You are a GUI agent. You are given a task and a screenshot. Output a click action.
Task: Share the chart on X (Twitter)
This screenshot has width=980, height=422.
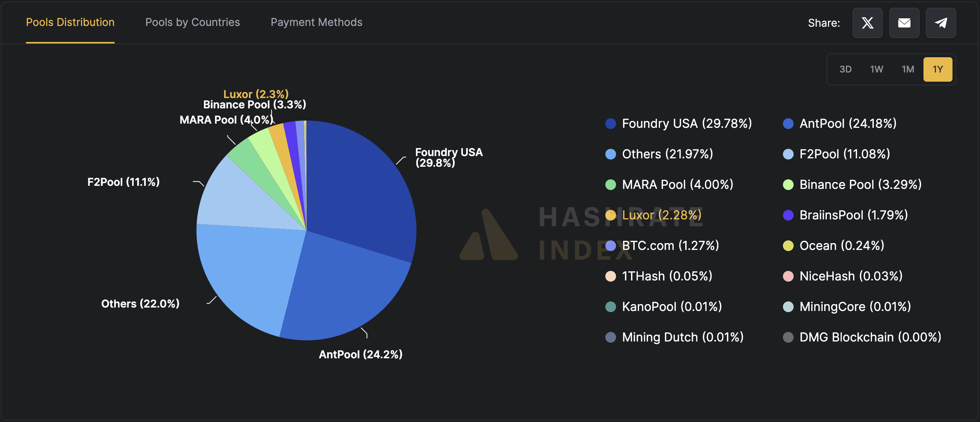(867, 23)
